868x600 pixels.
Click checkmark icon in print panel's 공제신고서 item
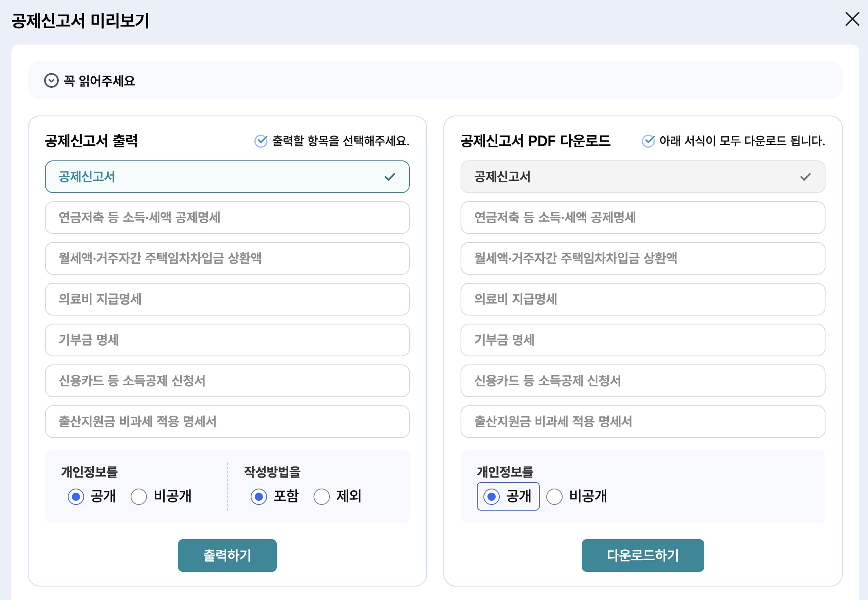click(389, 177)
